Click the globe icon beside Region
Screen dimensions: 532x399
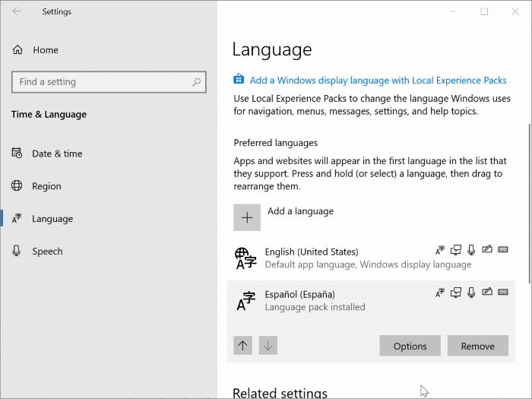[x=17, y=185]
